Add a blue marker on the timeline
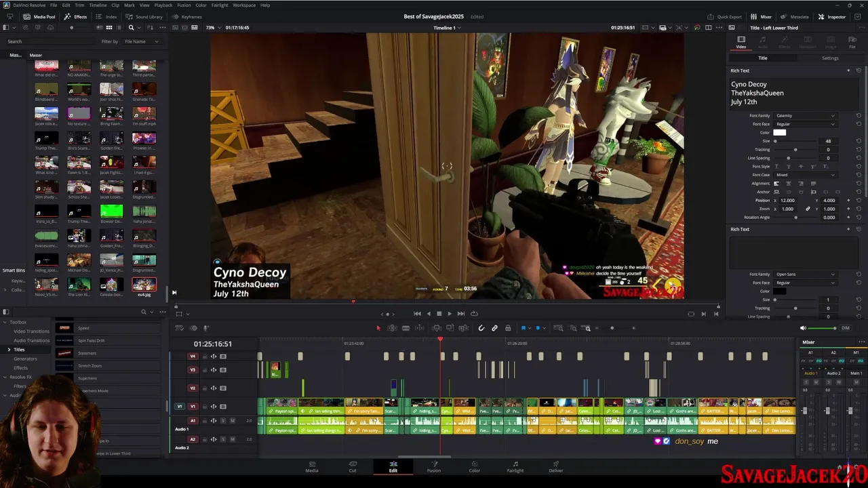868x488 pixels. pyautogui.click(x=538, y=328)
